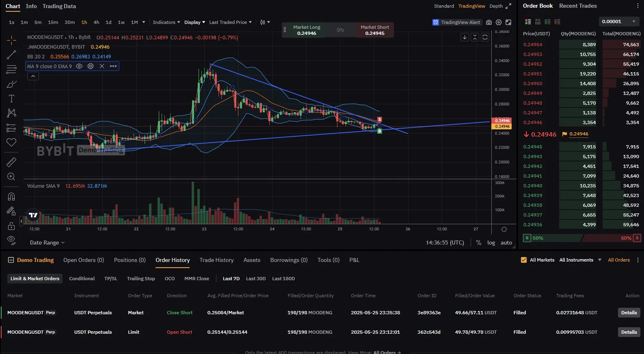This screenshot has height=354, width=644.
Task: Select the 1d timeframe
Action: point(108,22)
